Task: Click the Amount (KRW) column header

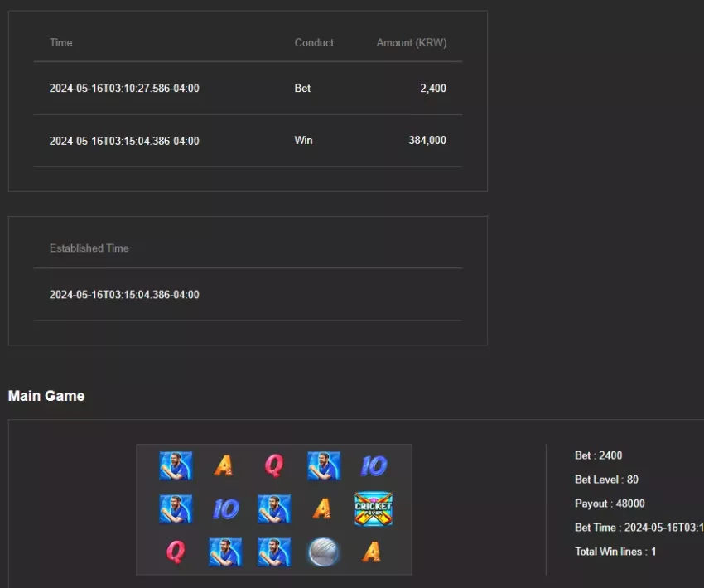Action: (x=412, y=42)
